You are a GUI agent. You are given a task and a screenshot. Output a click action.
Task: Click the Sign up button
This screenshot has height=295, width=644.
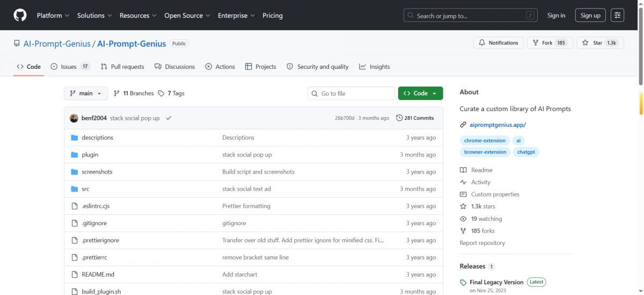590,16
